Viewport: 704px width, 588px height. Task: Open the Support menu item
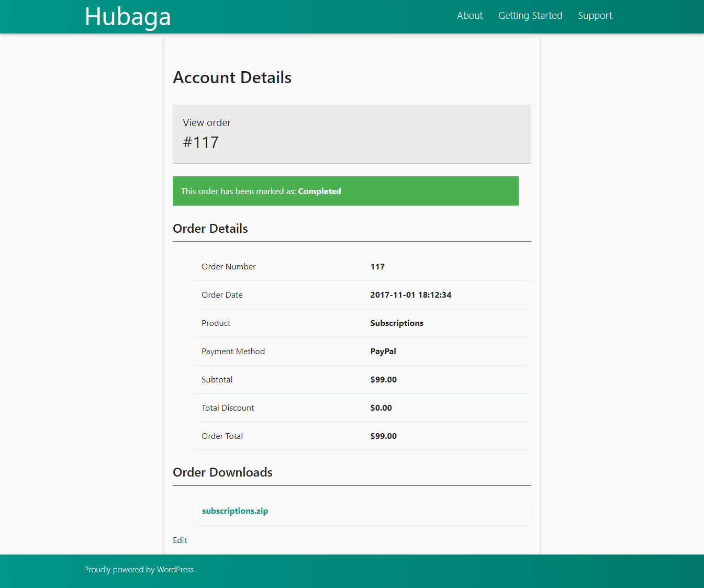595,16
